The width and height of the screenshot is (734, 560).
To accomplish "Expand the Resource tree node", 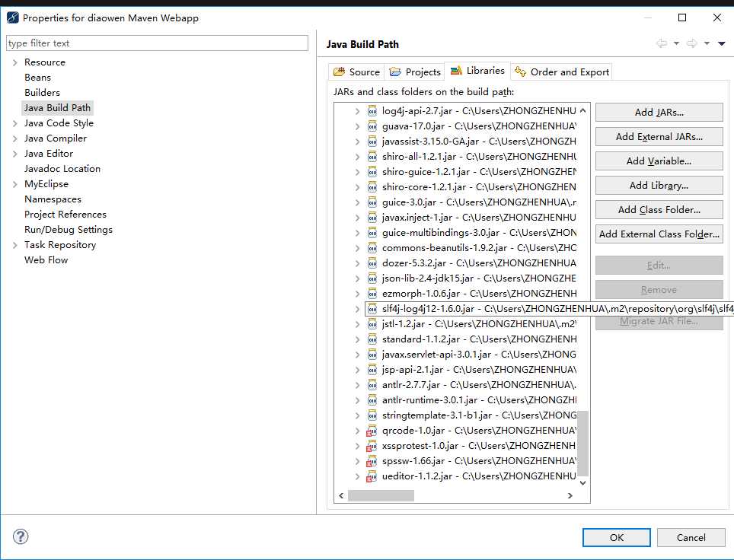I will [x=15, y=62].
